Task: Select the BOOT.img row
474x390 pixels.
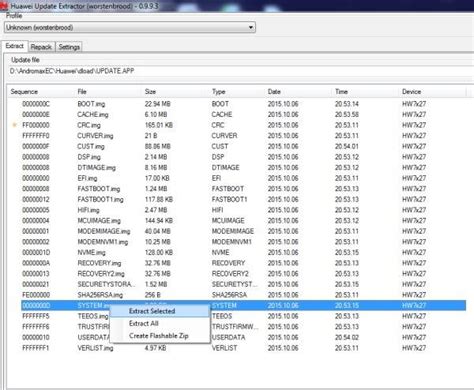Action: (243, 104)
